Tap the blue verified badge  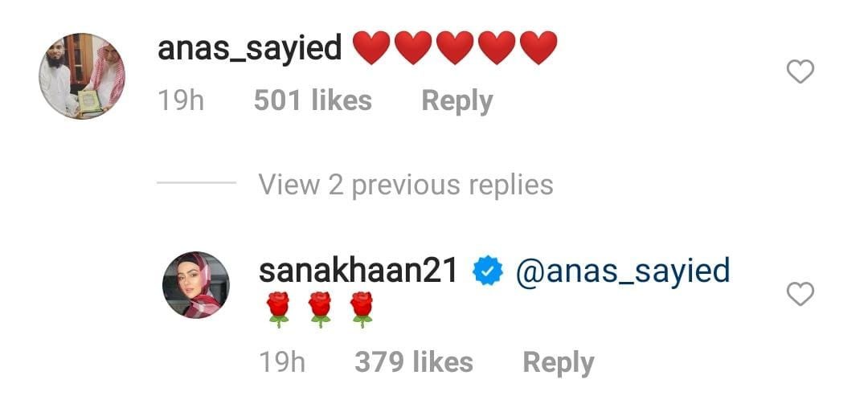pyautogui.click(x=487, y=272)
